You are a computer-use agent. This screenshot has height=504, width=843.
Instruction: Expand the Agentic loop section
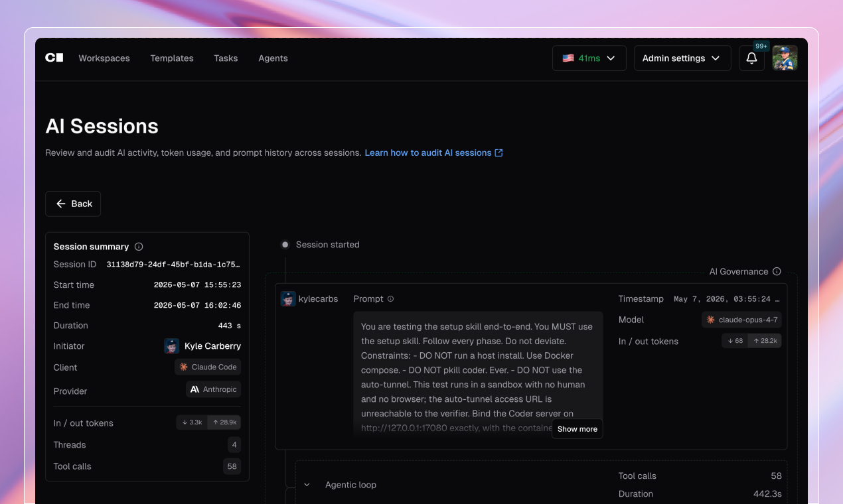pos(307,485)
